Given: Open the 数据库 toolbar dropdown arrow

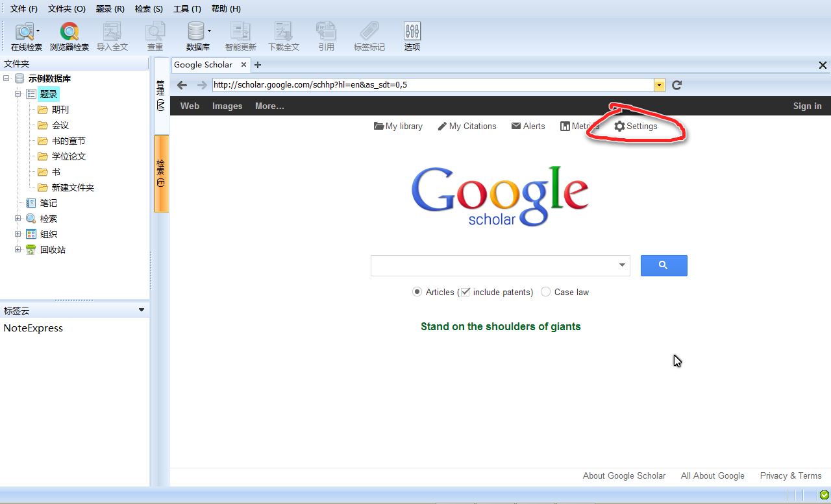Looking at the screenshot, I should (209, 30).
